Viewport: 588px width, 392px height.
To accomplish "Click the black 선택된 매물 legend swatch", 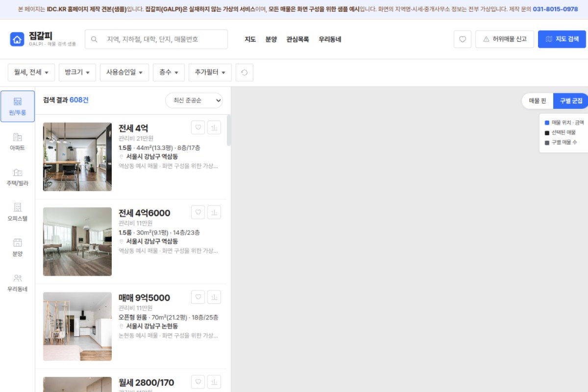I will (x=547, y=133).
